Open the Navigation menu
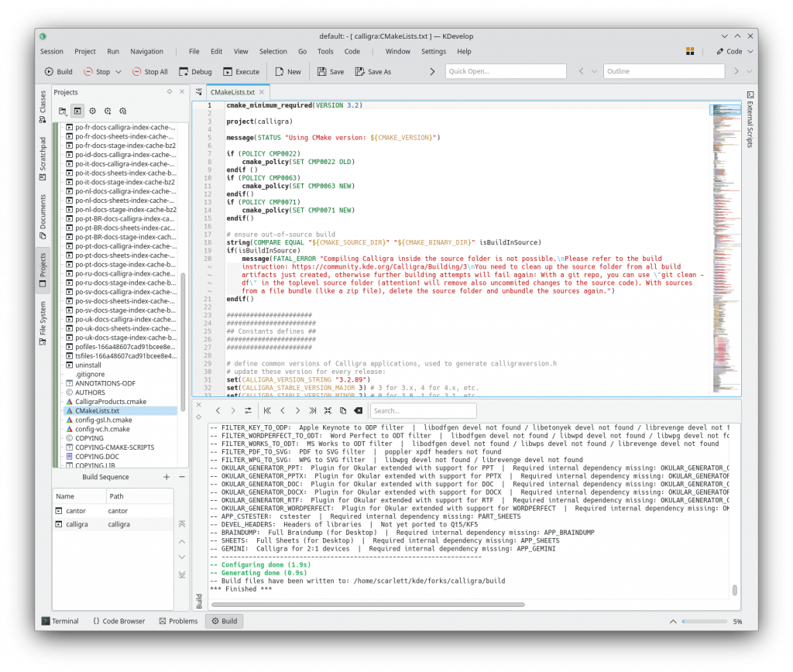This screenshot has height=672, width=793. (x=146, y=51)
